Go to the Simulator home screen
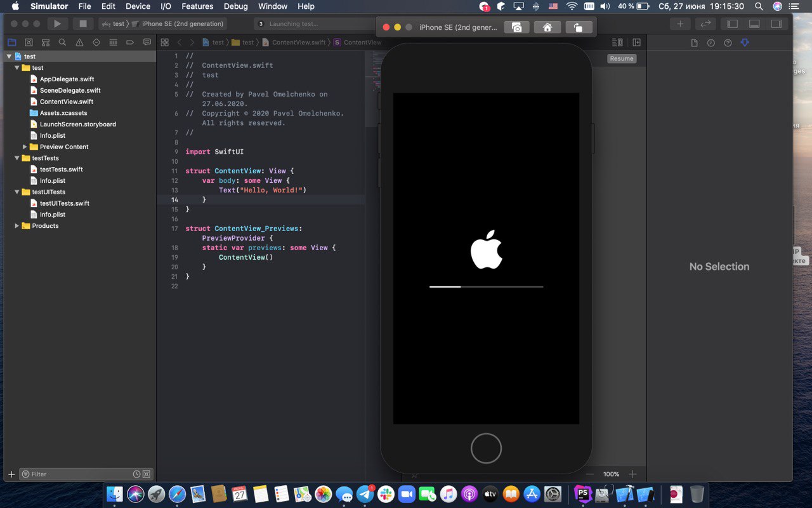The image size is (812, 508). (547, 27)
